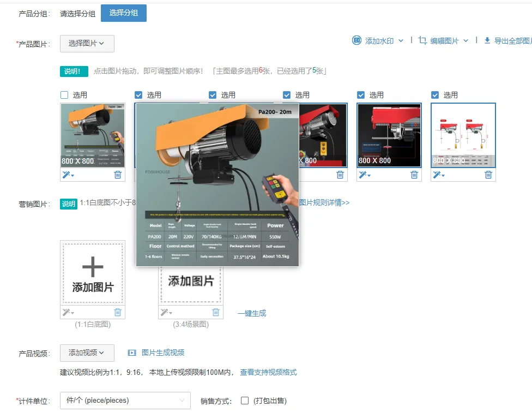Image resolution: width=532 pixels, height=418 pixels.
Task: Click the 编辑图片 crop icon
Action: click(422, 40)
